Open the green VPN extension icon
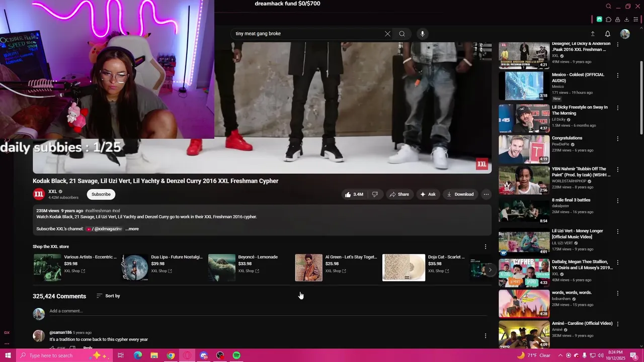644x362 pixels. [599, 20]
